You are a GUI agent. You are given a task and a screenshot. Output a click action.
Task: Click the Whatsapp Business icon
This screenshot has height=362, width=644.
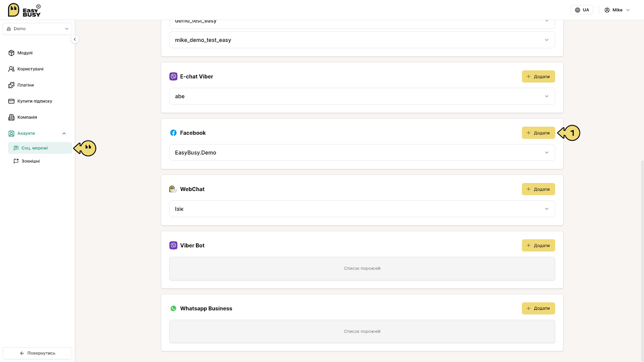[173, 309]
